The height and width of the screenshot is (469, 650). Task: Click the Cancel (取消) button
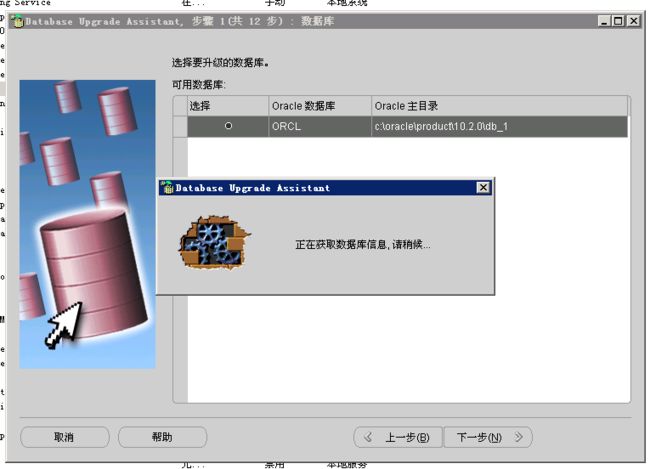pyautogui.click(x=65, y=437)
